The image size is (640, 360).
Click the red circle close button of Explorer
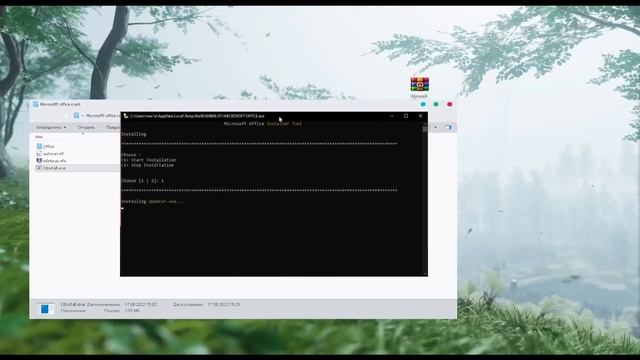pyautogui.click(x=449, y=104)
